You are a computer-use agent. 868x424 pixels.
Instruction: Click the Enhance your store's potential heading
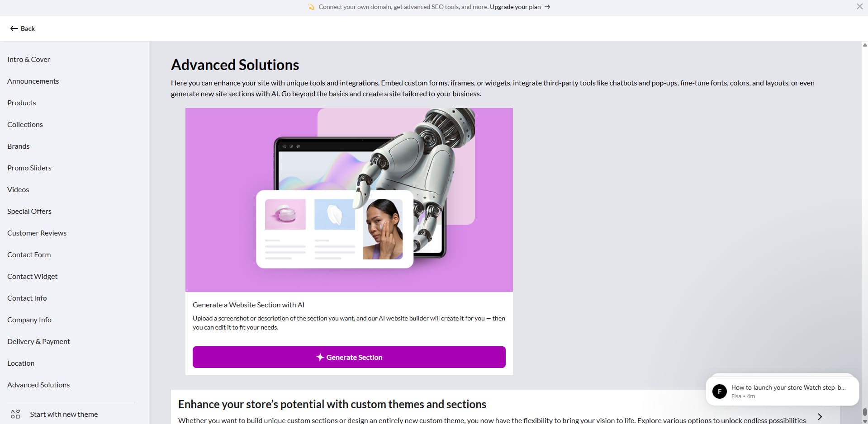(332, 404)
